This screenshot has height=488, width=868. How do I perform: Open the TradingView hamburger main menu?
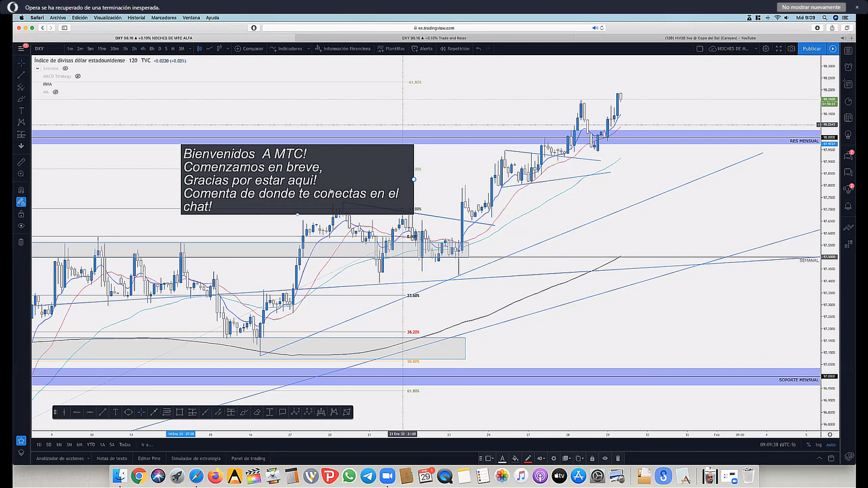21,49
